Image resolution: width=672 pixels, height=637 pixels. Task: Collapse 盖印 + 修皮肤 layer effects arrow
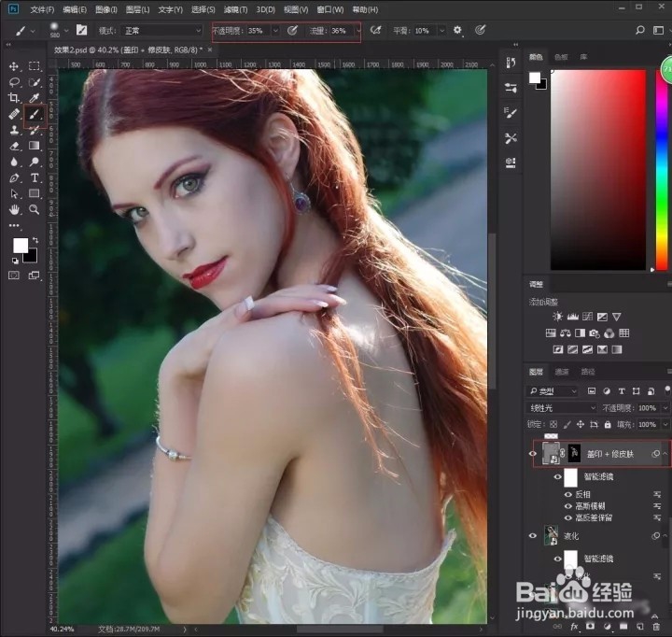tap(665, 454)
